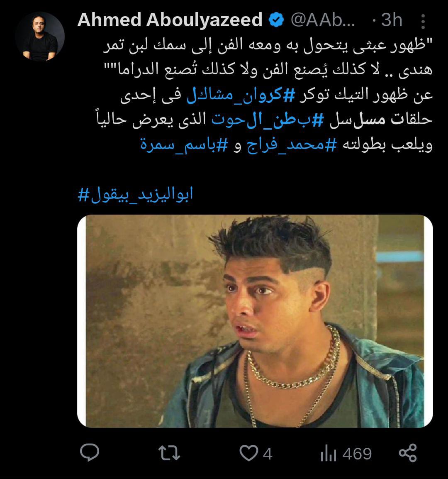Image resolution: width=448 pixels, height=479 pixels.
Task: Open the tweet by clicking its quoted text
Action: coord(268,57)
